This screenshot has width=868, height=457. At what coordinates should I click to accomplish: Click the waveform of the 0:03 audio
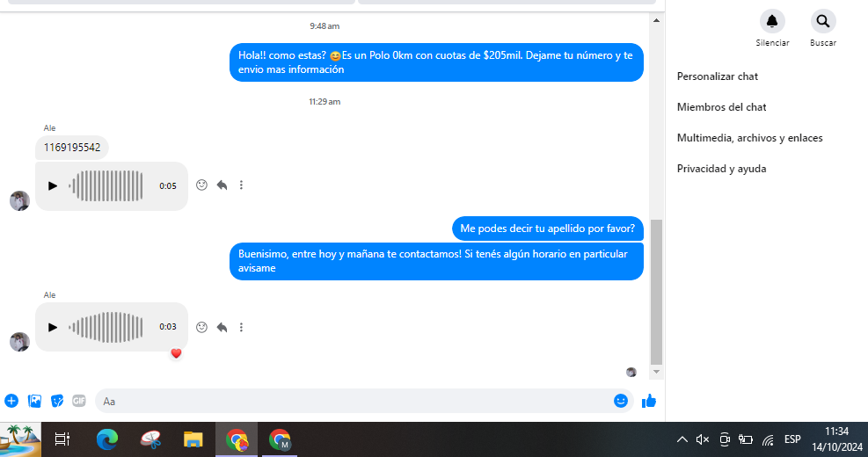click(106, 327)
